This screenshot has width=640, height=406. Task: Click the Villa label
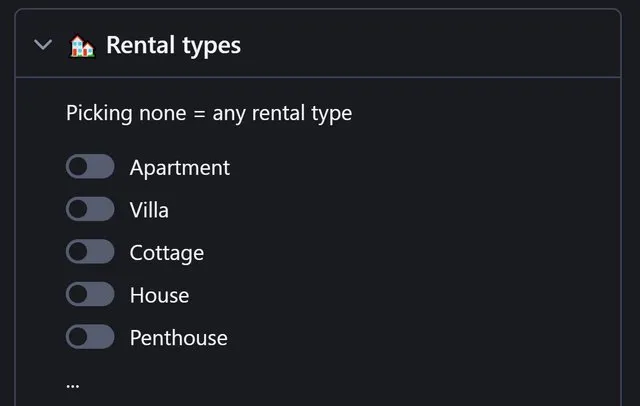click(149, 210)
